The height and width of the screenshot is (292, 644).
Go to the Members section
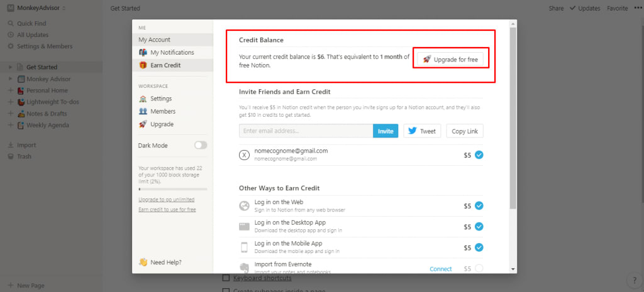(x=172, y=112)
